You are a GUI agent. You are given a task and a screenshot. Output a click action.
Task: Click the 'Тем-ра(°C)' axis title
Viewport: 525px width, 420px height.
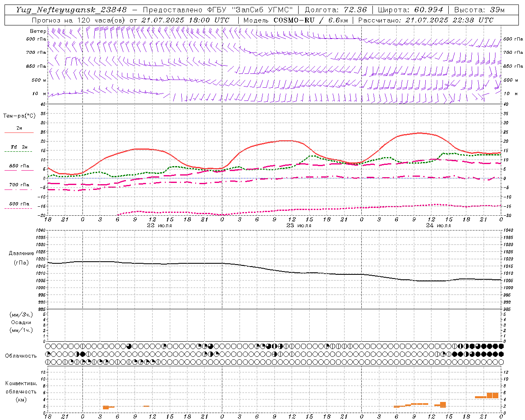(x=19, y=116)
